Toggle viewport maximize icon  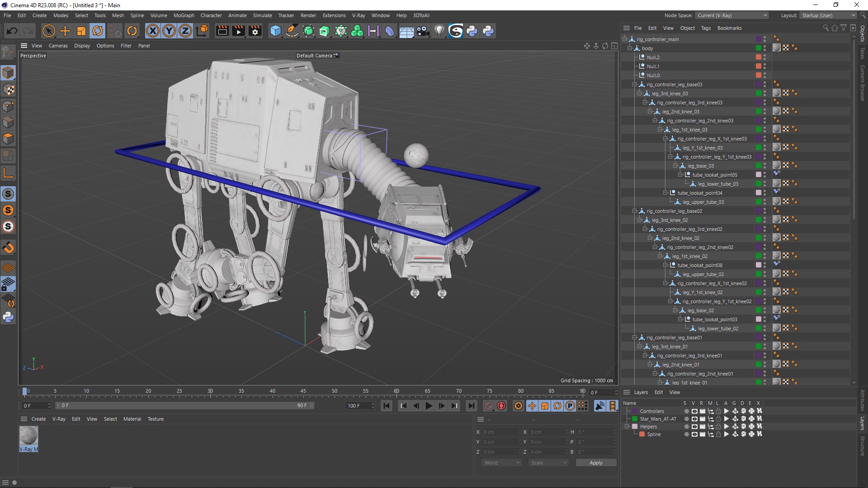614,46
